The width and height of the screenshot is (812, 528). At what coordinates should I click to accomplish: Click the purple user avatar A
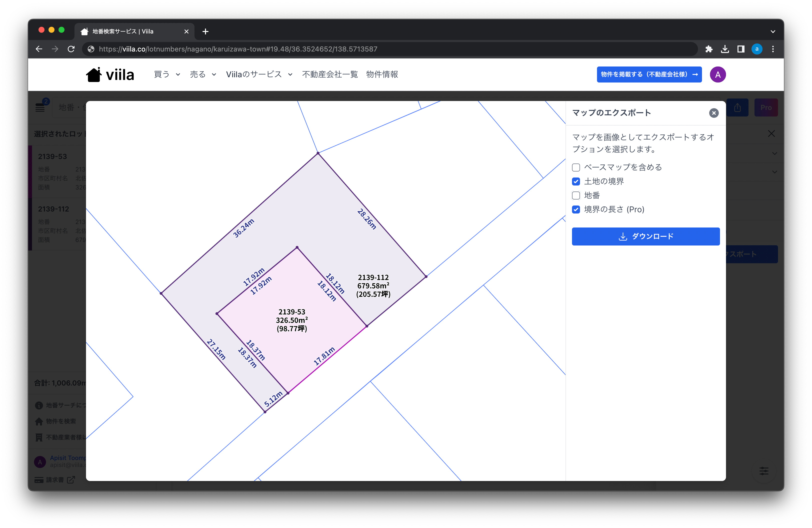coord(717,74)
